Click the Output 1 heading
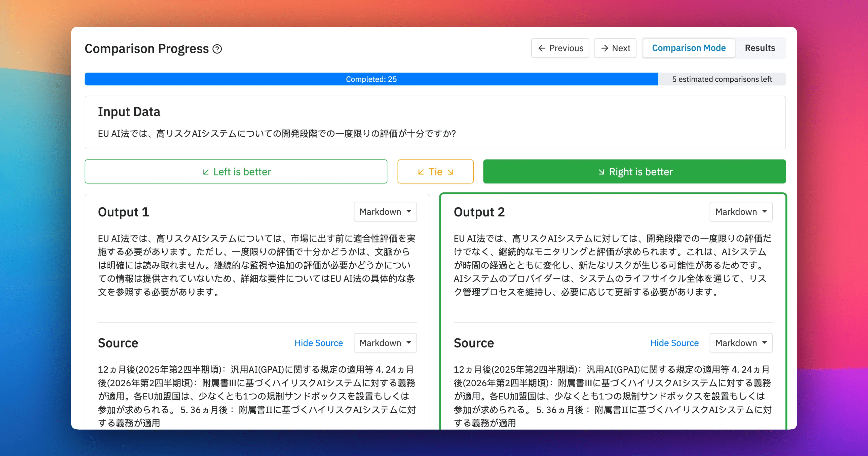 [x=123, y=212]
